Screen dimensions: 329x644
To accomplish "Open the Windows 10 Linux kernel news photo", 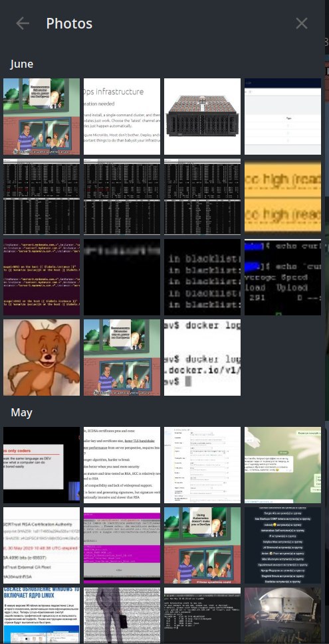I will point(41,615).
